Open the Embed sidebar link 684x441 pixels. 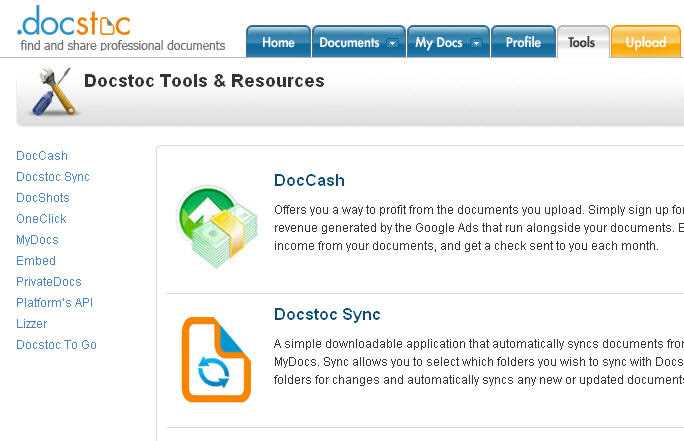[36, 261]
